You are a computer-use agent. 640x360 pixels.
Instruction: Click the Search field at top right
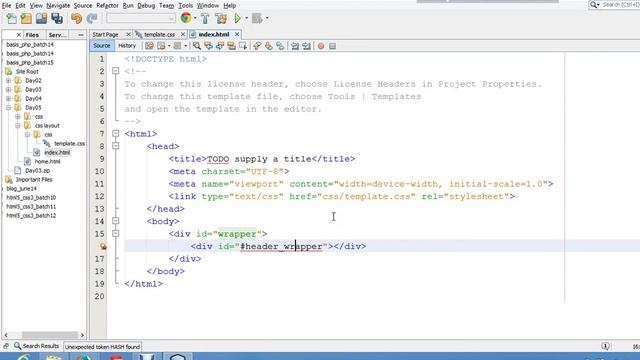[621, 4]
